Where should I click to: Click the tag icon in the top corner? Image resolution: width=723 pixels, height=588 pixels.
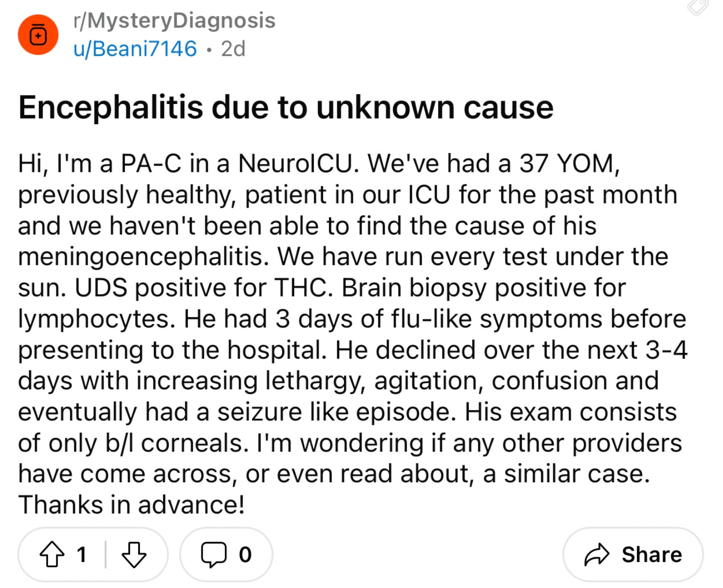[698, 6]
